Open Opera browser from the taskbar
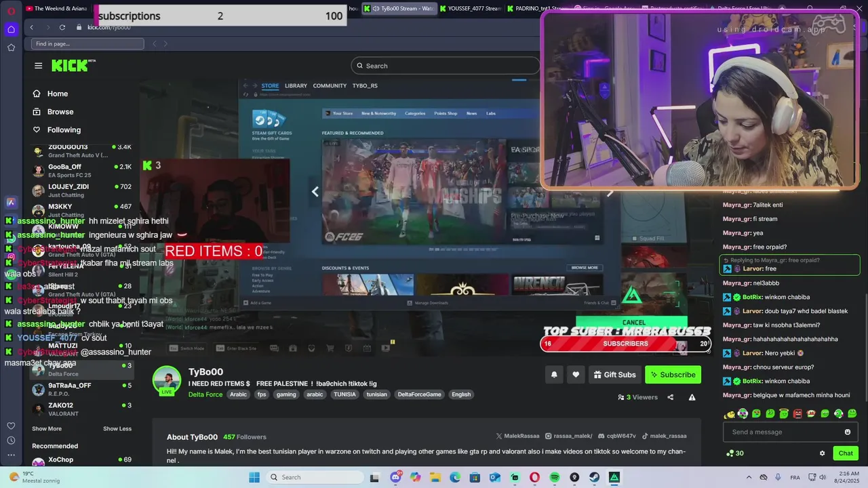This screenshot has width=868, height=488. coord(535,477)
